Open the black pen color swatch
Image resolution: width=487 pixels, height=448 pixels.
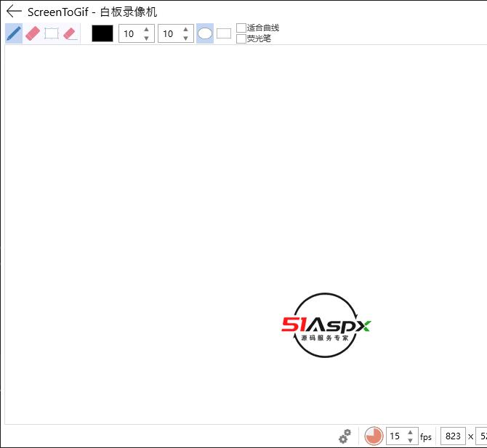click(102, 33)
